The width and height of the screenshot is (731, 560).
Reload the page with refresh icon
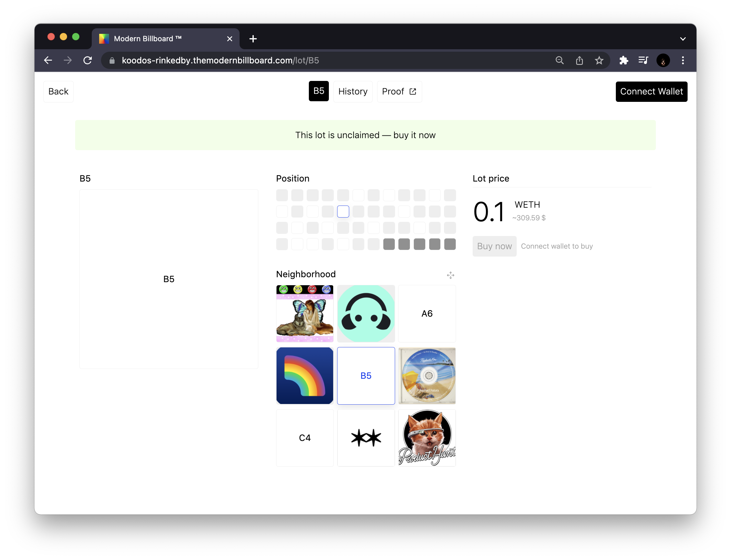point(88,60)
